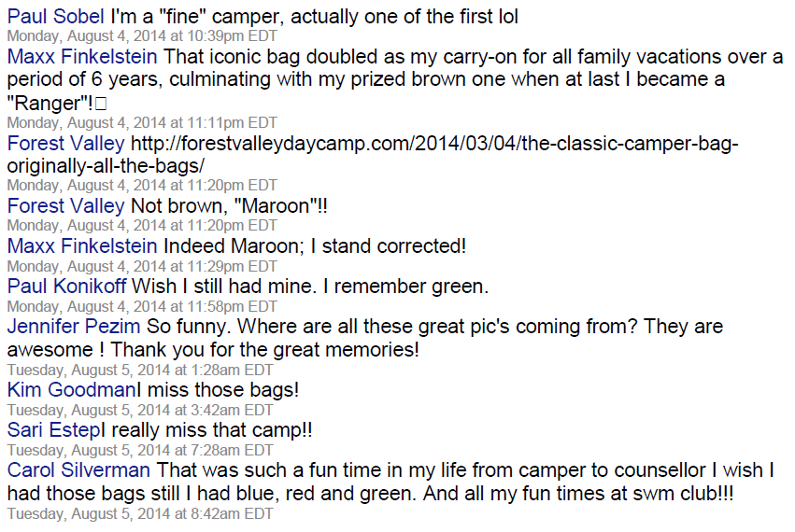The width and height of the screenshot is (795, 532).
Task: Click the 7:28am EDT timestamp
Action: tap(140, 450)
